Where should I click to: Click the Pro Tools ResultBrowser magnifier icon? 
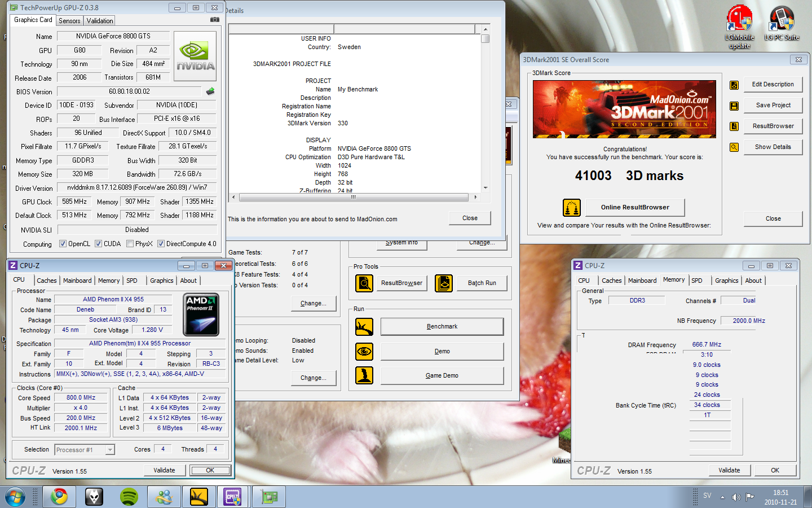point(364,283)
